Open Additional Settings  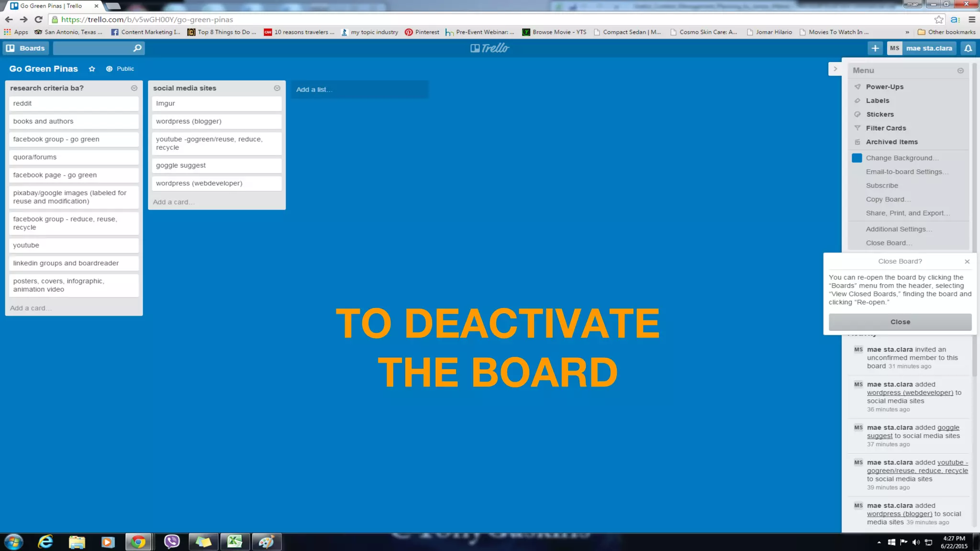tap(899, 229)
